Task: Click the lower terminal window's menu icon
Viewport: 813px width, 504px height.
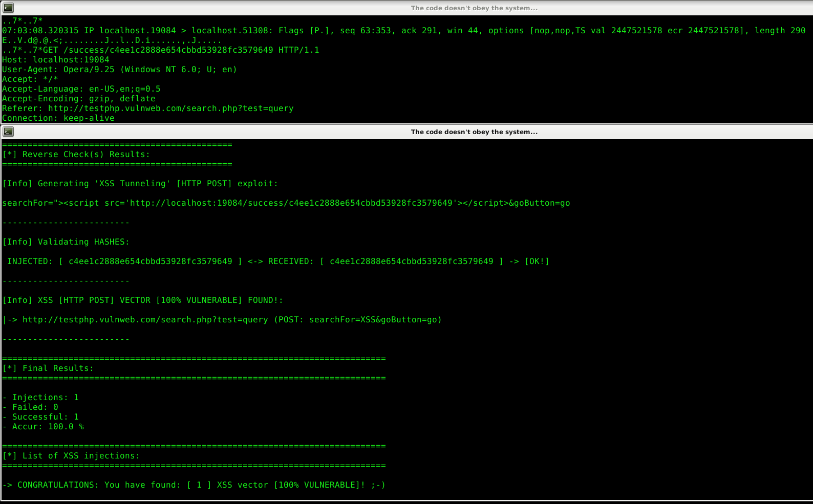Action: pos(8,132)
